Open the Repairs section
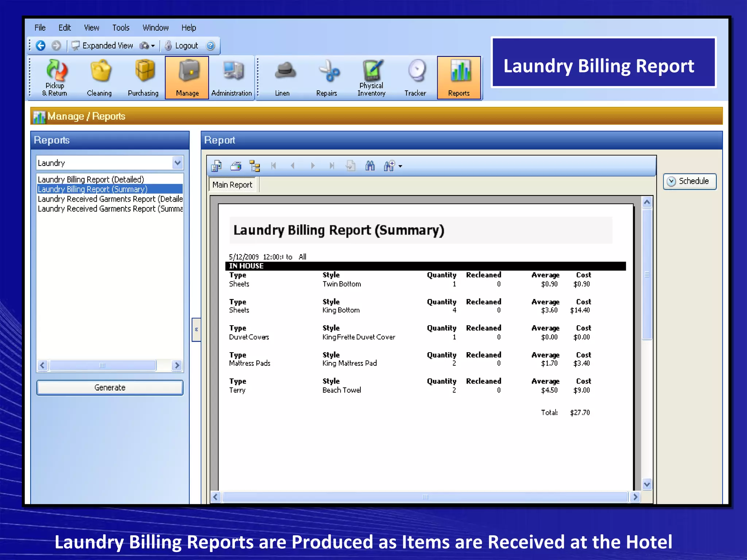 pyautogui.click(x=326, y=78)
